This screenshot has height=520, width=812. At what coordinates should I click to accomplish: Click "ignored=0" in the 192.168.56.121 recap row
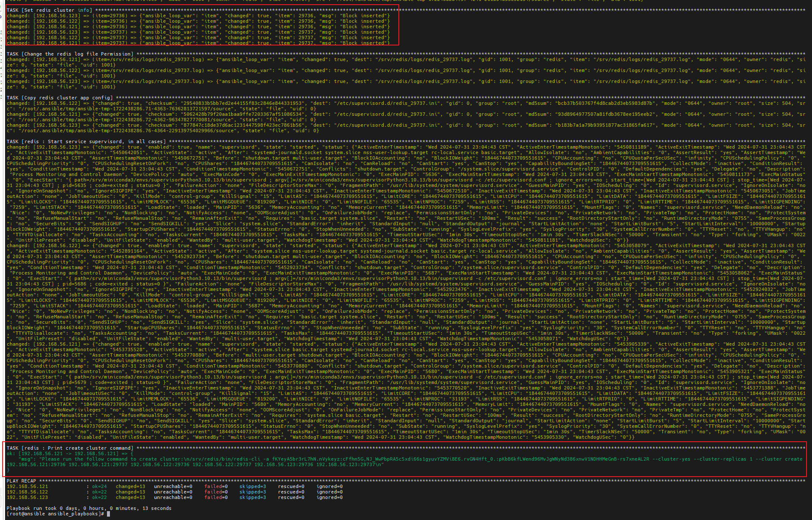click(329, 486)
